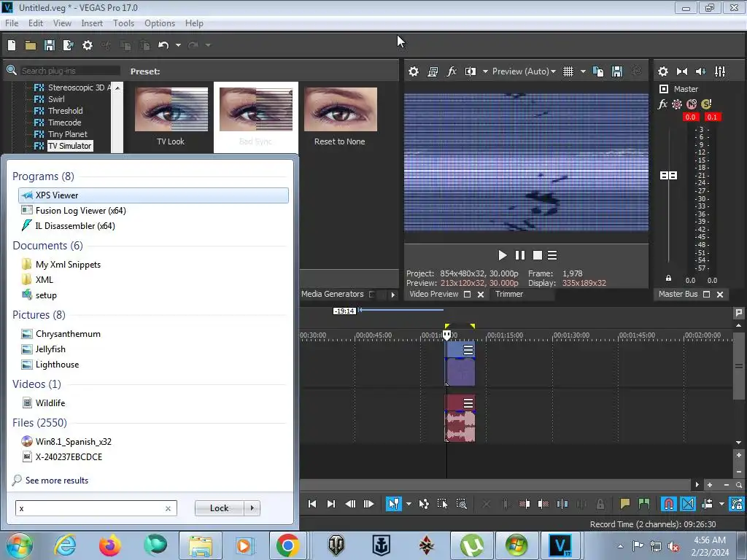Open Auto Ripple dropdown arrow

(x=721, y=504)
